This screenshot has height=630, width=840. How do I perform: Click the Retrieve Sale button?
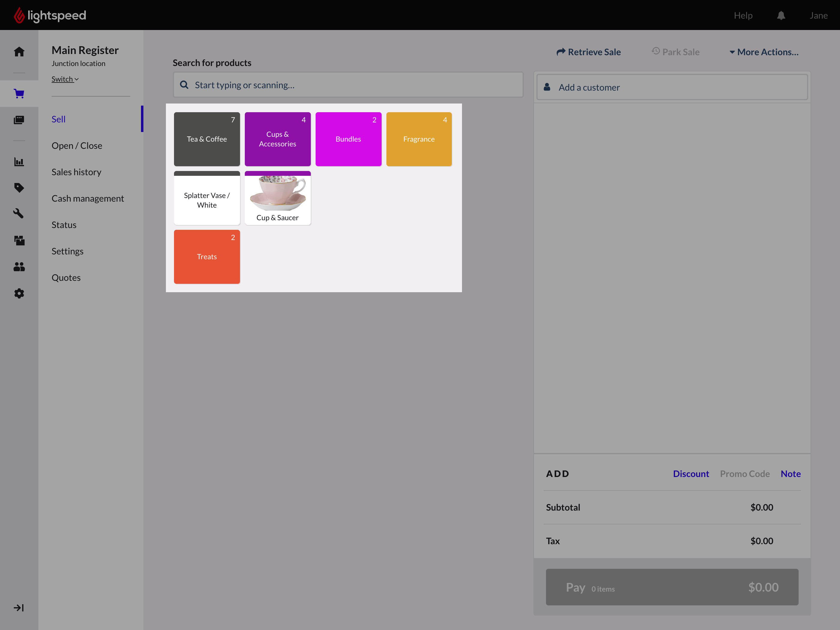[589, 52]
